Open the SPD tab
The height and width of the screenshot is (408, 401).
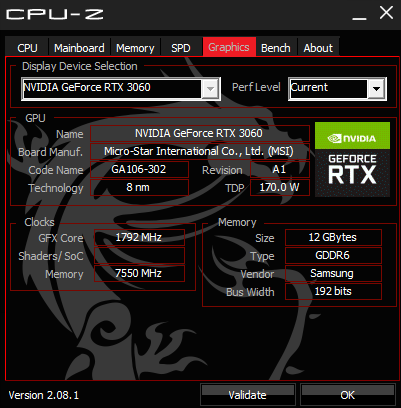click(181, 48)
